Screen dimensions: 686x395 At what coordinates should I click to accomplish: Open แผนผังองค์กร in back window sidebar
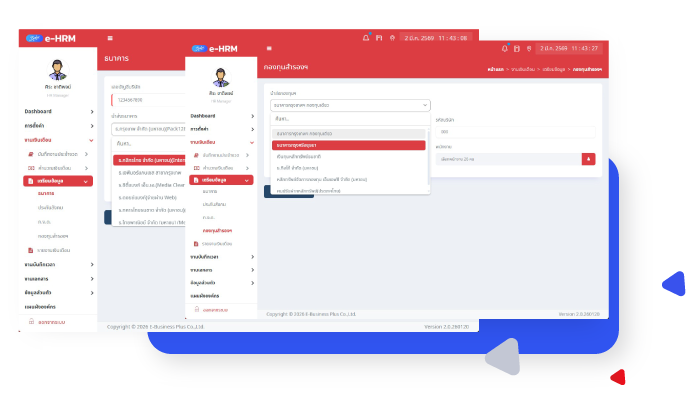click(40, 307)
